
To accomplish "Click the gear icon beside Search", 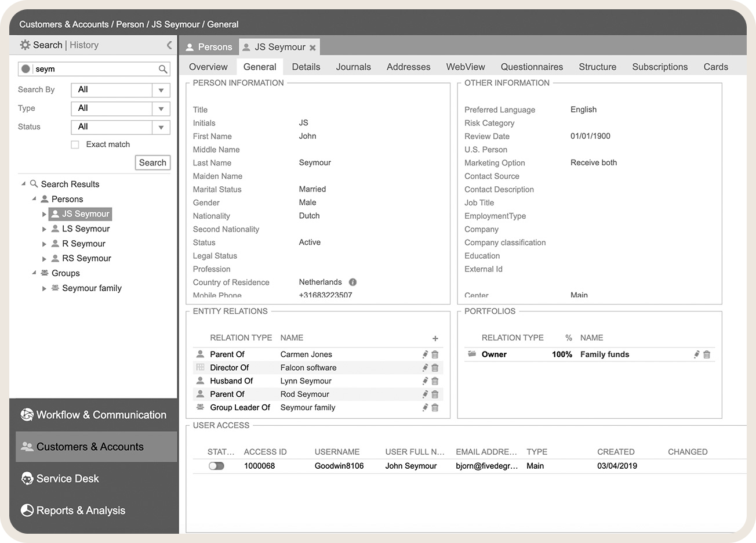I will [x=25, y=45].
